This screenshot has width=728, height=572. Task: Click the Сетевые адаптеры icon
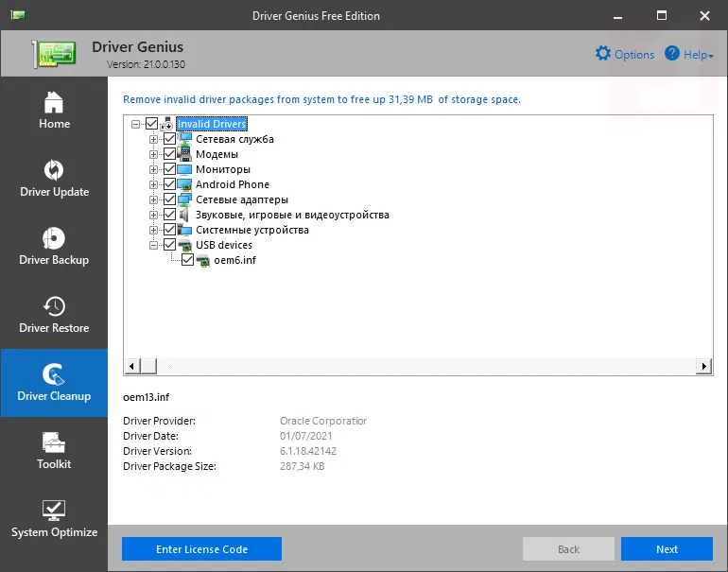coord(184,199)
